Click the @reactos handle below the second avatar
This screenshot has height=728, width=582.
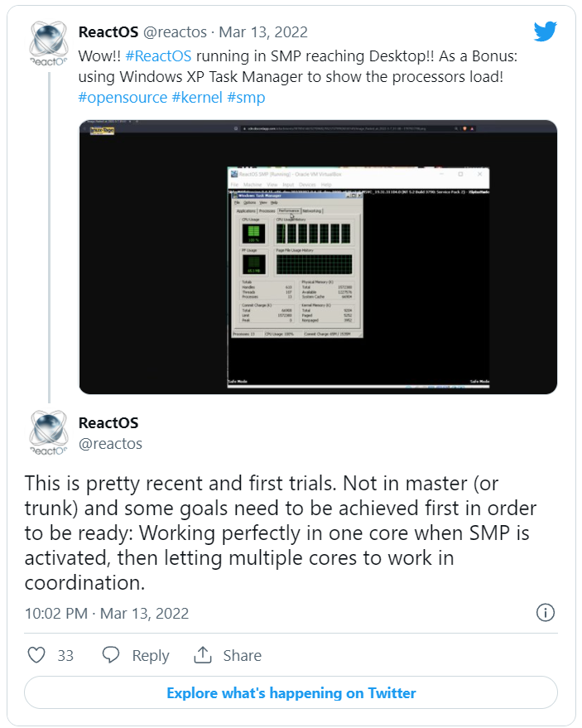pyautogui.click(x=110, y=444)
